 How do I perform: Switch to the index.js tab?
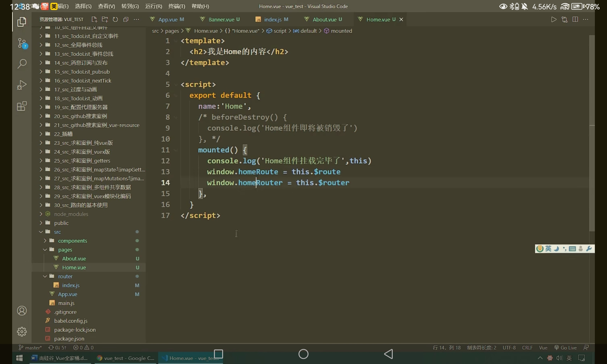tap(272, 19)
